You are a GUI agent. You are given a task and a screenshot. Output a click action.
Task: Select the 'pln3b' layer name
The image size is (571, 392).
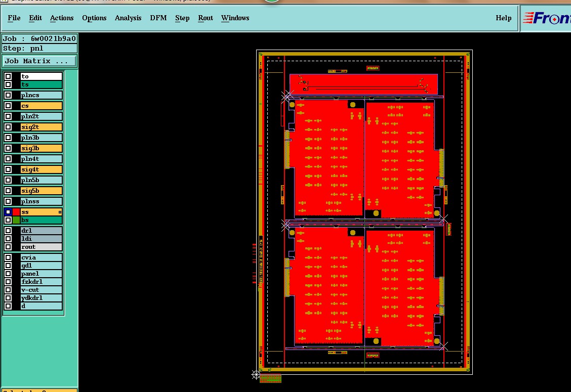coord(41,138)
